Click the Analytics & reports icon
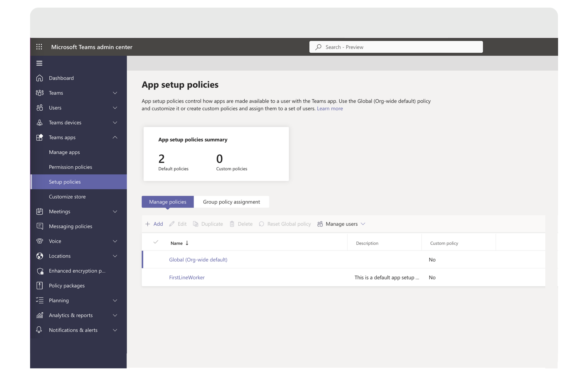 [x=40, y=315]
